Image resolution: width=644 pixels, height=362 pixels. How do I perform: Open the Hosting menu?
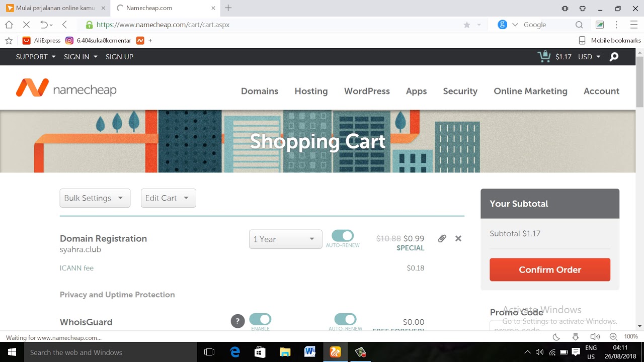(x=311, y=91)
